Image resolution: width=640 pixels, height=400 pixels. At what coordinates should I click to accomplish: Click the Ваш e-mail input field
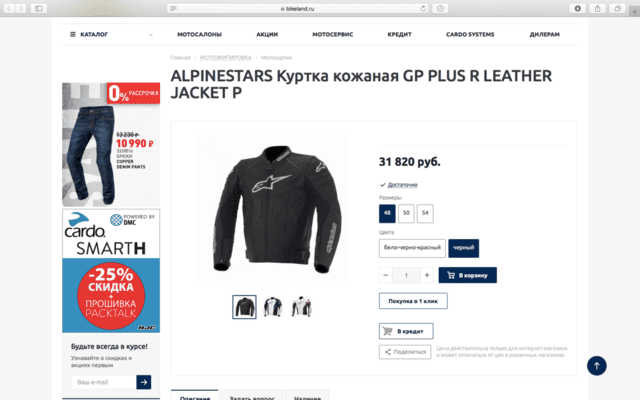(x=104, y=382)
